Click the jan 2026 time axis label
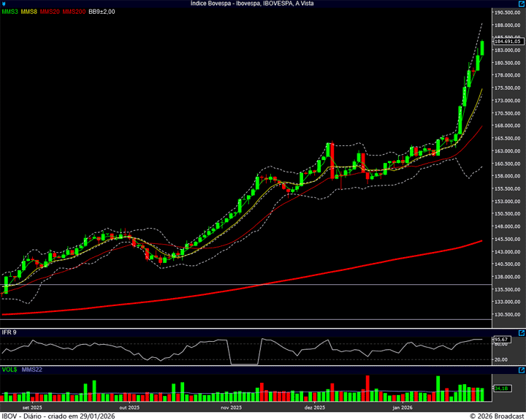 [401, 408]
